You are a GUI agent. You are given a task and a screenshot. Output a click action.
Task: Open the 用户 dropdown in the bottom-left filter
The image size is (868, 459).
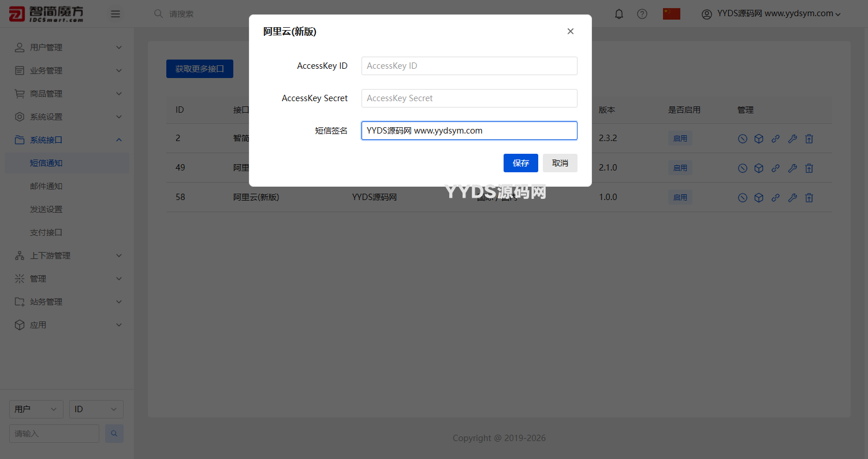[36, 409]
